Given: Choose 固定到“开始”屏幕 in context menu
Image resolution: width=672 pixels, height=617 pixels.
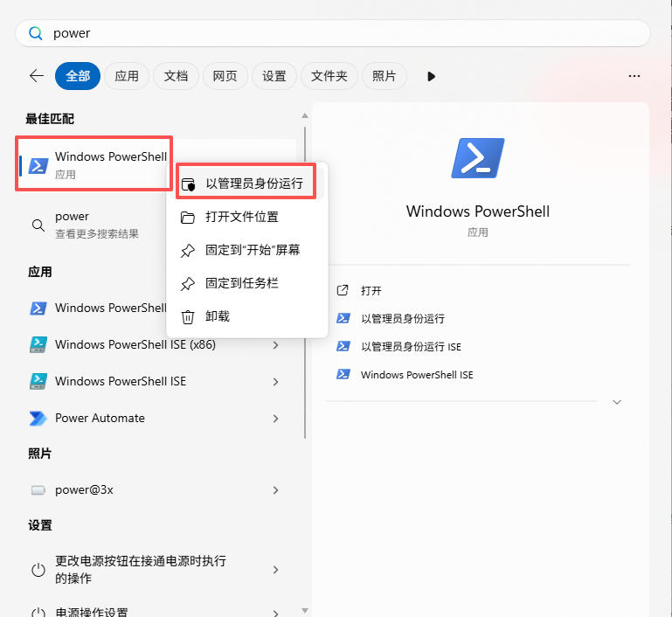Looking at the screenshot, I should 246,250.
